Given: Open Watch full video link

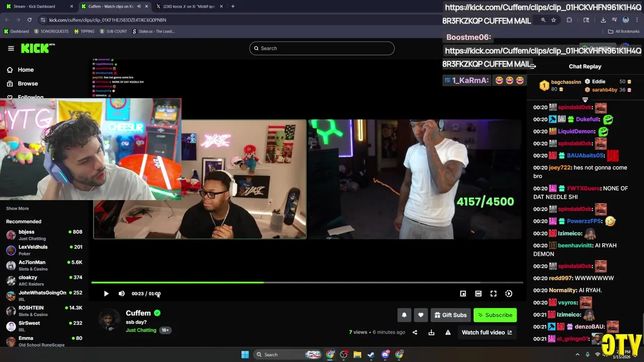Looking at the screenshot, I should point(487,332).
